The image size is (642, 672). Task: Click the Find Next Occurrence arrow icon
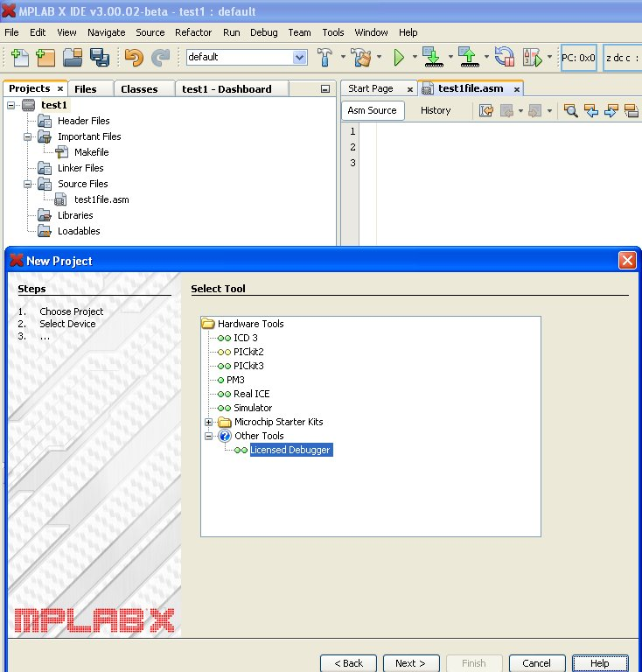(611, 110)
